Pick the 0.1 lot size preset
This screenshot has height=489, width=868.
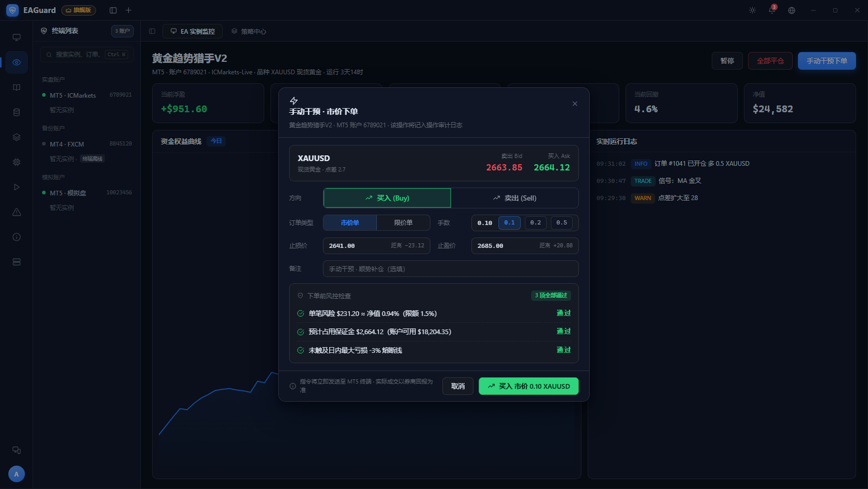(x=509, y=223)
